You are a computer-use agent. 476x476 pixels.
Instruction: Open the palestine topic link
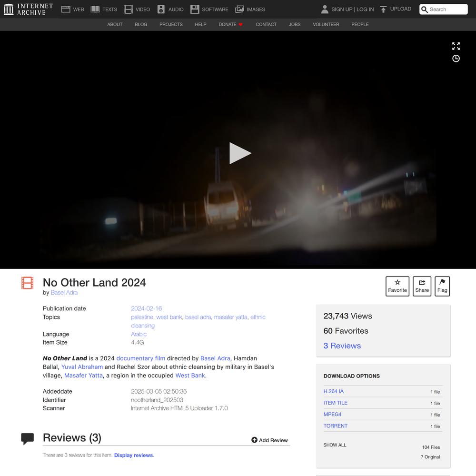142,317
